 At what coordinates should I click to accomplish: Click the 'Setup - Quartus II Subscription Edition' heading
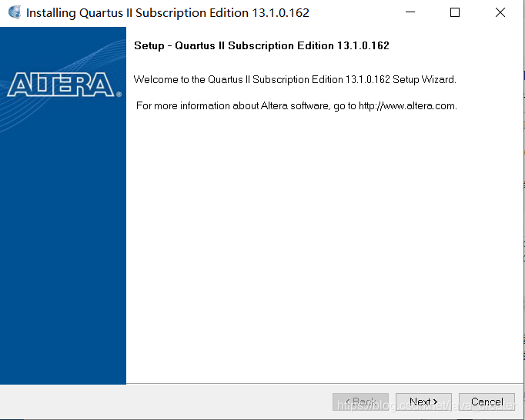tap(262, 45)
